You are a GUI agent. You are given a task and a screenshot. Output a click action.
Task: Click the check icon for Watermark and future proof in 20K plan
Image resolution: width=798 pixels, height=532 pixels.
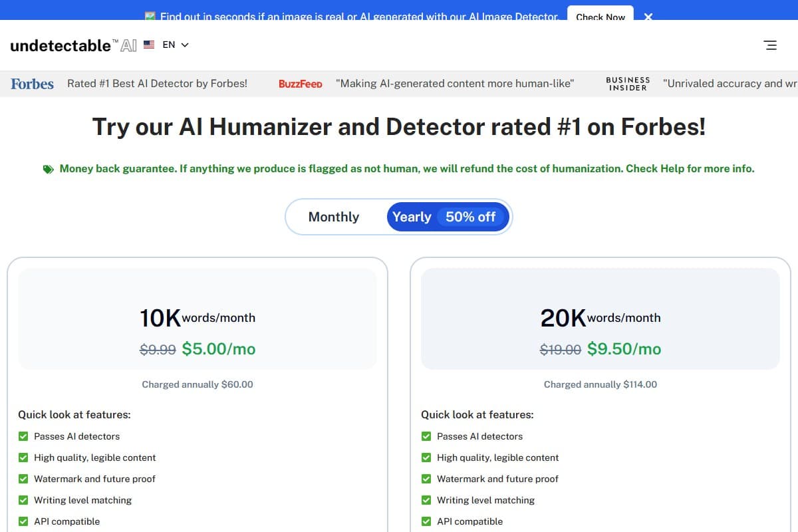click(426, 479)
